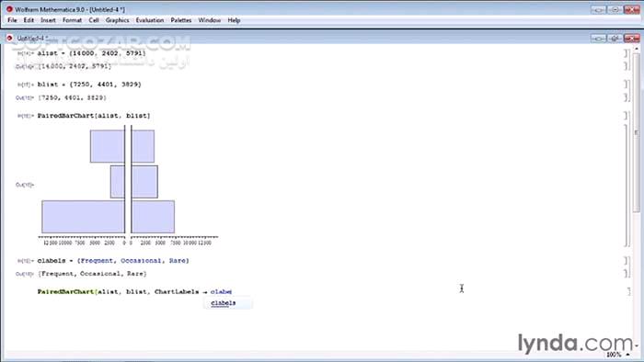
Task: Open the Graphics menu
Action: click(x=118, y=20)
